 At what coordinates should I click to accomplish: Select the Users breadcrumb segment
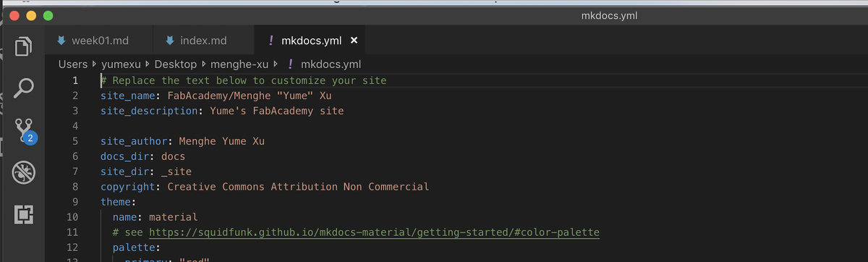point(73,64)
